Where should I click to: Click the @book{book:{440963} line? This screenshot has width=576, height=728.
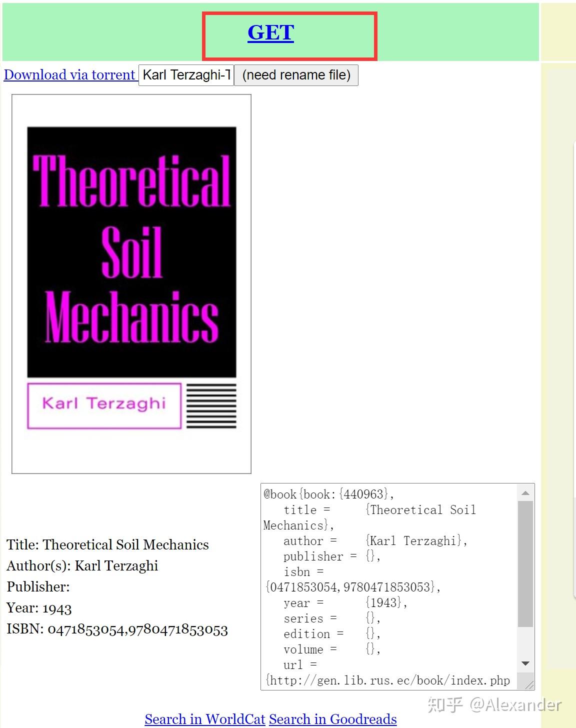click(328, 494)
